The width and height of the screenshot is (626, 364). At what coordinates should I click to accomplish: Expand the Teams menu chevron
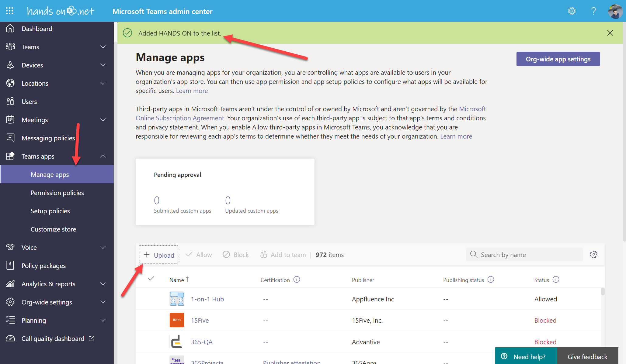point(103,47)
